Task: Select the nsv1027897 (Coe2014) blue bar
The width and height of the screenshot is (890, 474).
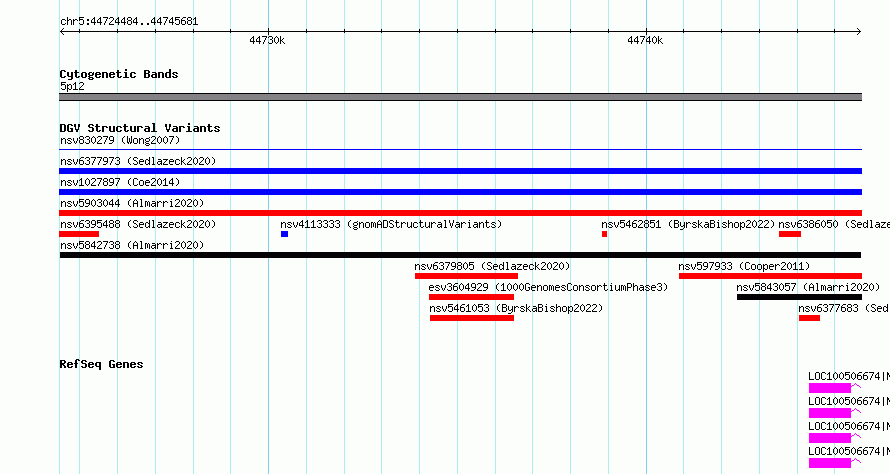Action: tap(460, 192)
